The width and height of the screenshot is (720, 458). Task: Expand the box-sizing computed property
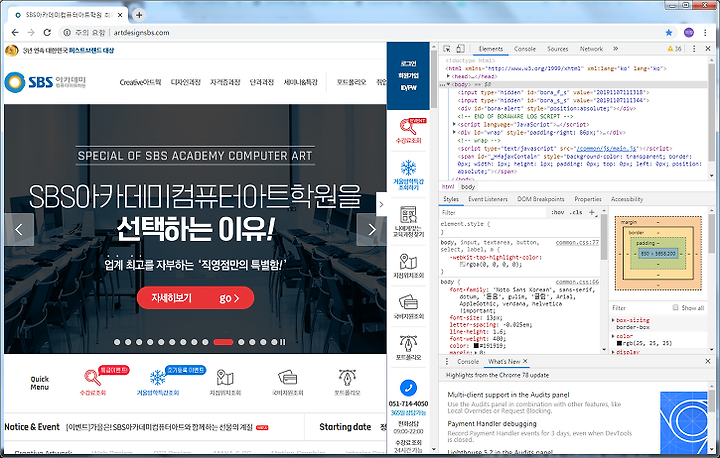(613, 320)
